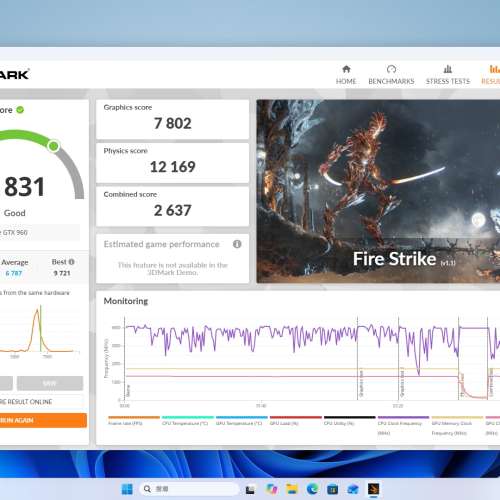Click the GTX 960 hardware label
The image size is (500, 500).
click(14, 232)
